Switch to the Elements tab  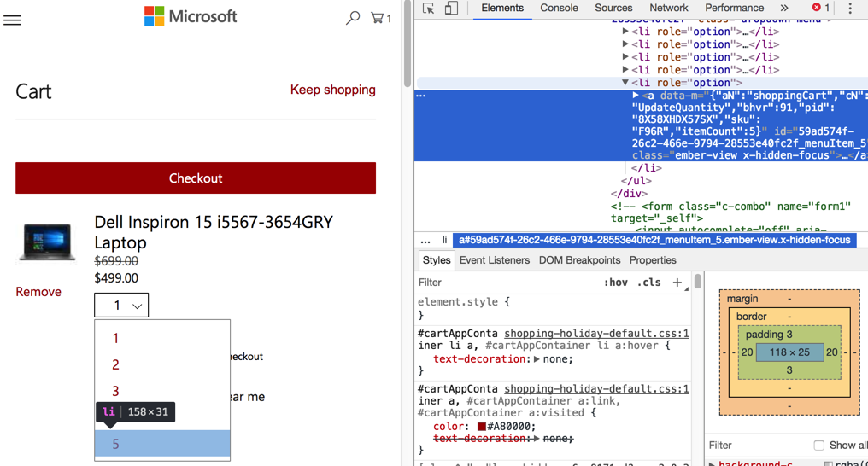(502, 8)
